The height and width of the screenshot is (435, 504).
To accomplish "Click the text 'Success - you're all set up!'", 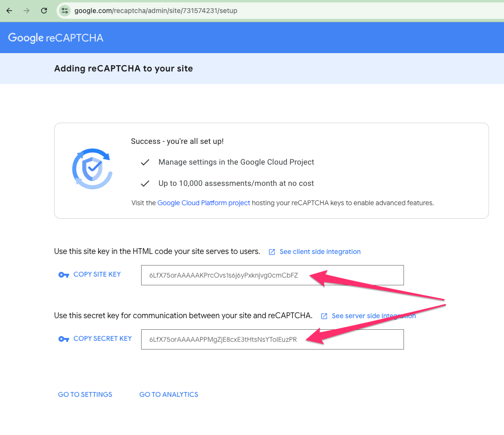I will point(177,141).
